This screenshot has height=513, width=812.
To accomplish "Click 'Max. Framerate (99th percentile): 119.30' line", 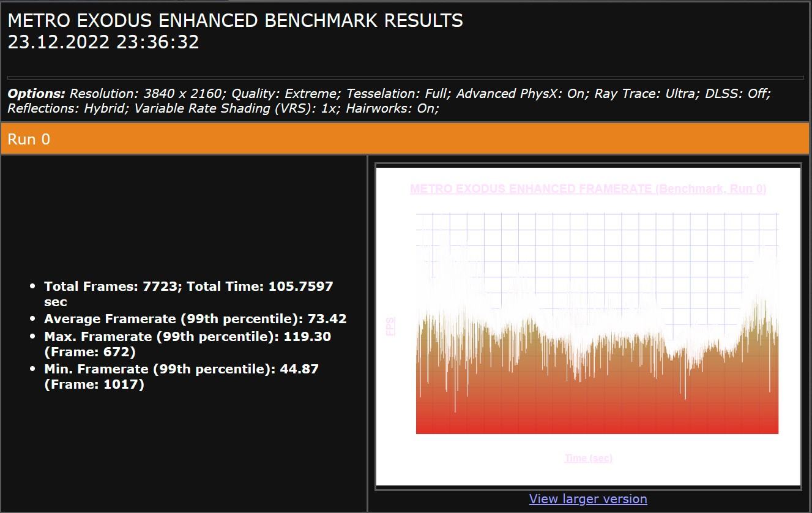I will [x=187, y=337].
